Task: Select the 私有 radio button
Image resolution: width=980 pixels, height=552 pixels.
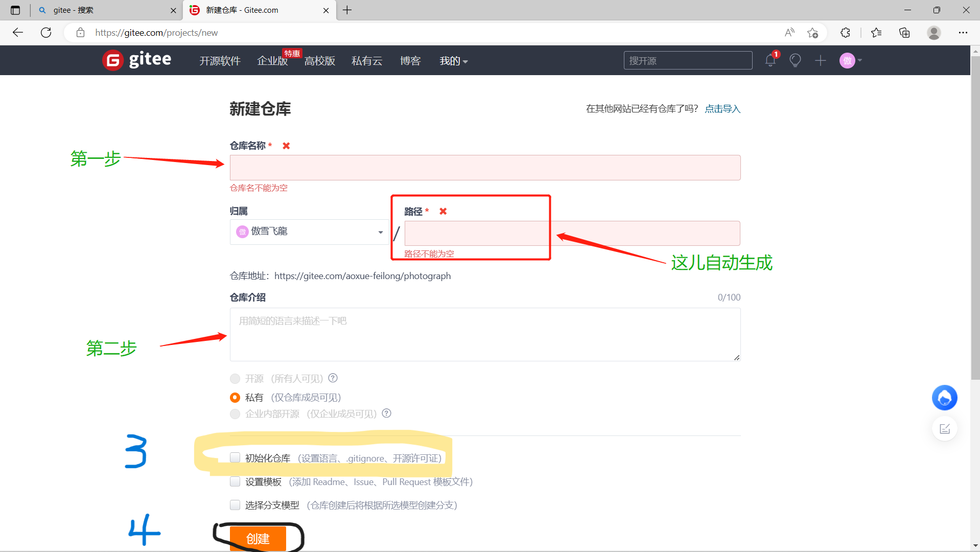Action: [235, 398]
